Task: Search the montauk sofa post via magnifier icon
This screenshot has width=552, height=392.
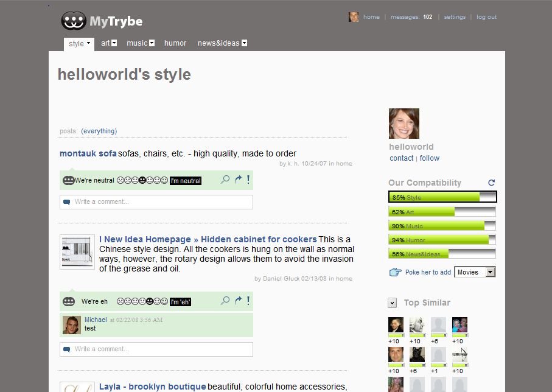Action: pos(225,180)
